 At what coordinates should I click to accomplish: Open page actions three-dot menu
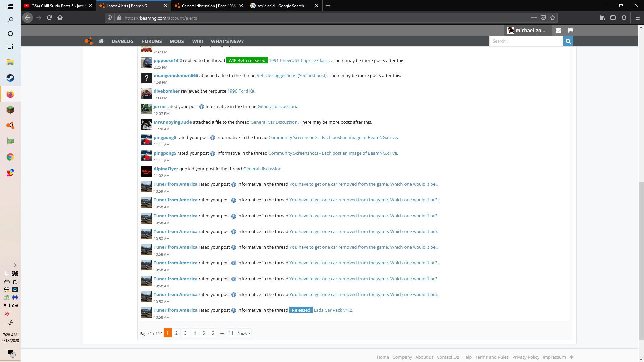[534, 18]
